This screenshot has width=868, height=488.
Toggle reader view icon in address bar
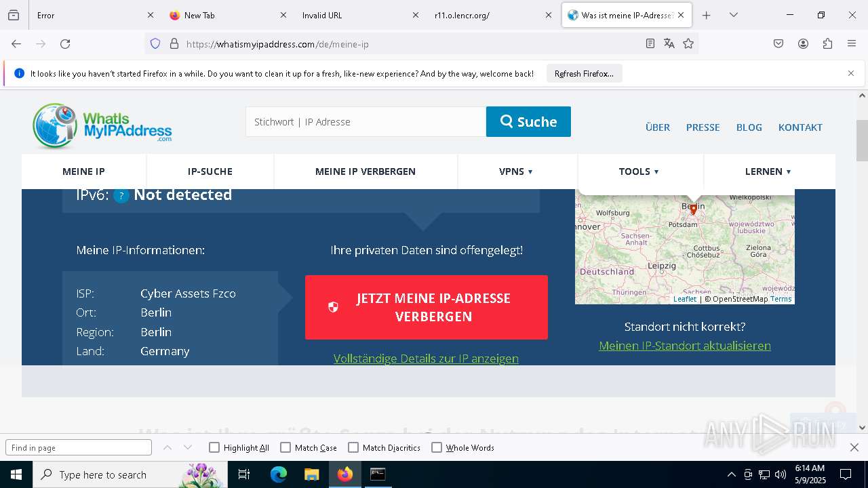tap(650, 44)
